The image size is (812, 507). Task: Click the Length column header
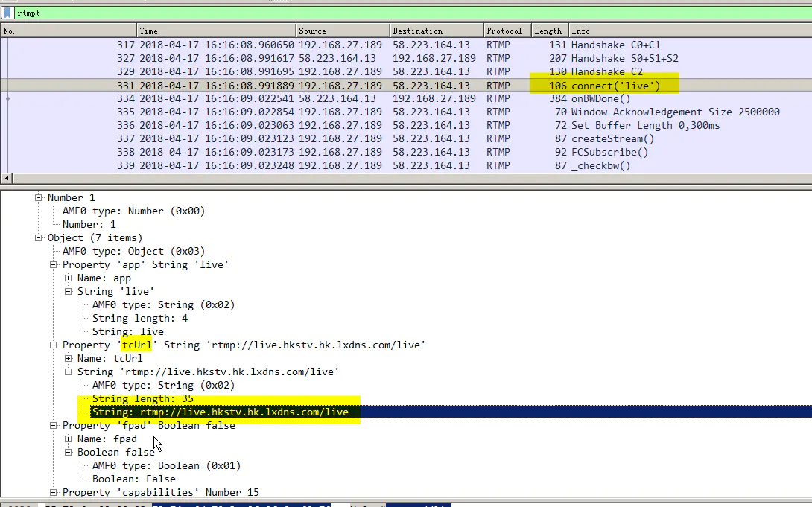548,31
